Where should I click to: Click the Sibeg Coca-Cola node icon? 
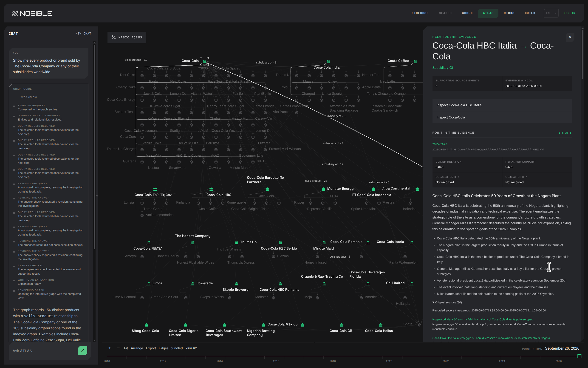pos(146,325)
